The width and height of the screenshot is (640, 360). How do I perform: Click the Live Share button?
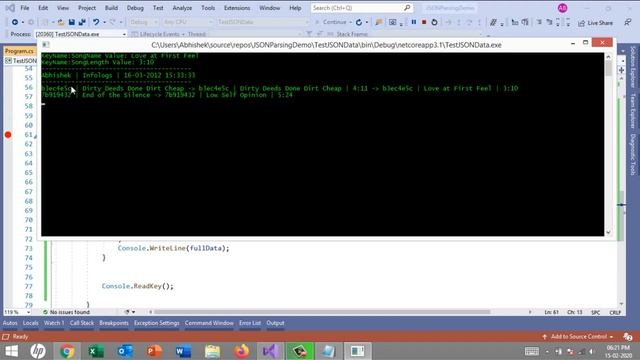[x=595, y=23]
